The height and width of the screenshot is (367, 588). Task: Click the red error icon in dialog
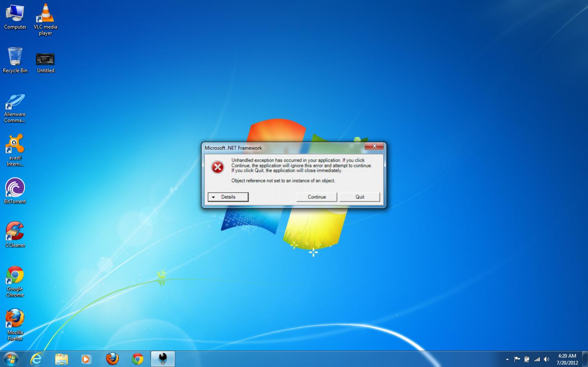point(217,167)
